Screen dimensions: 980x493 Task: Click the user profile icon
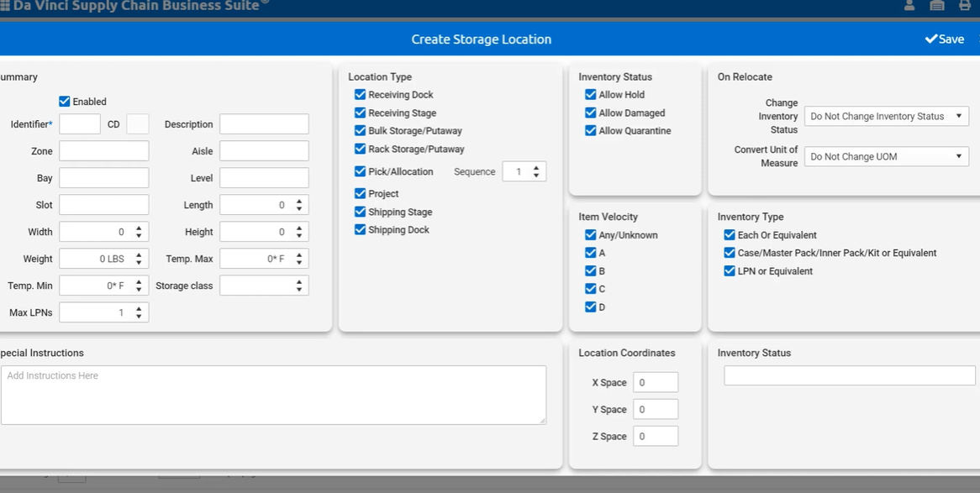click(909, 6)
